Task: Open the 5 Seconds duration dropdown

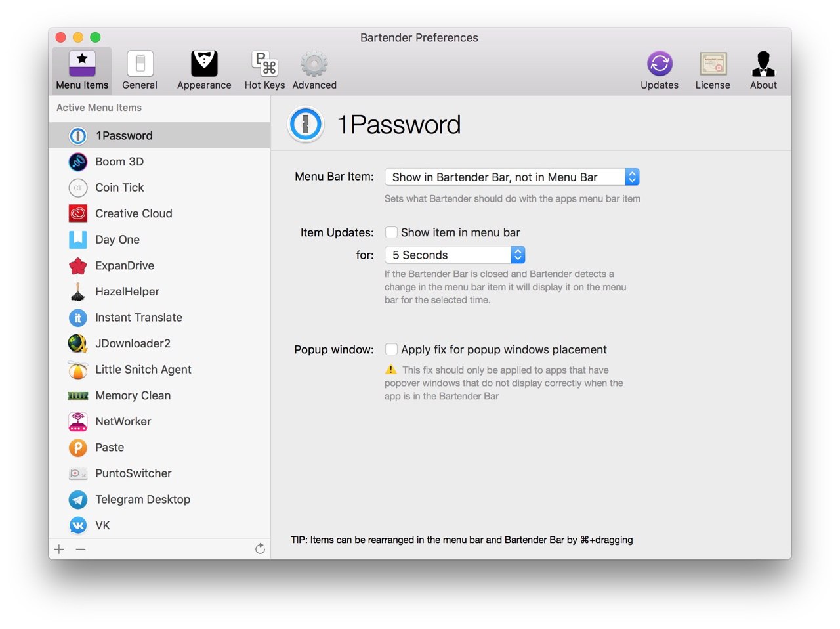Action: pyautogui.click(x=455, y=255)
